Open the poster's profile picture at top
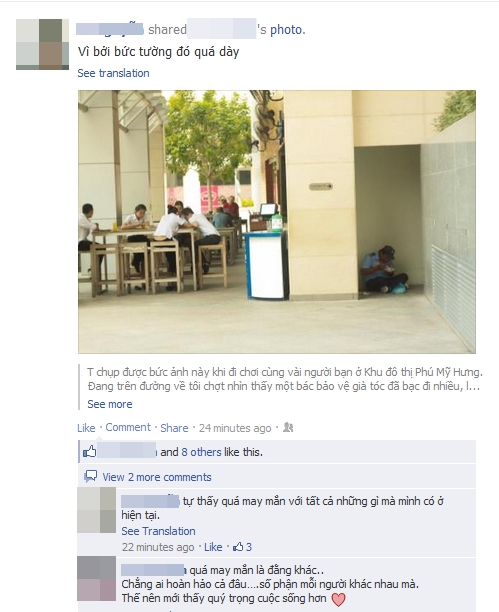 tap(42, 44)
